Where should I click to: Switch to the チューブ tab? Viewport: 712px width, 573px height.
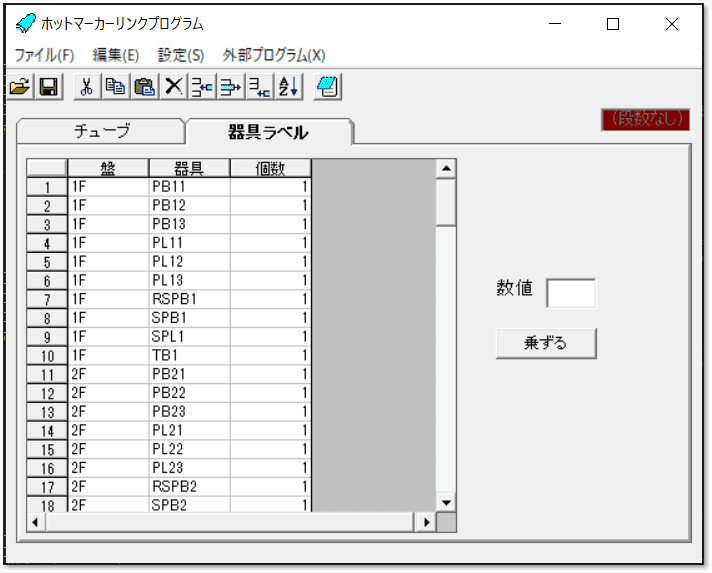[x=102, y=131]
